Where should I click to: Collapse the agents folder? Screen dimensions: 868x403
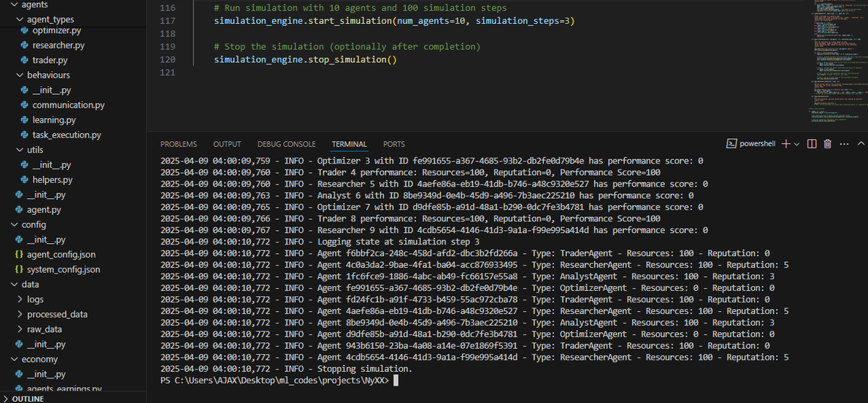pyautogui.click(x=14, y=4)
